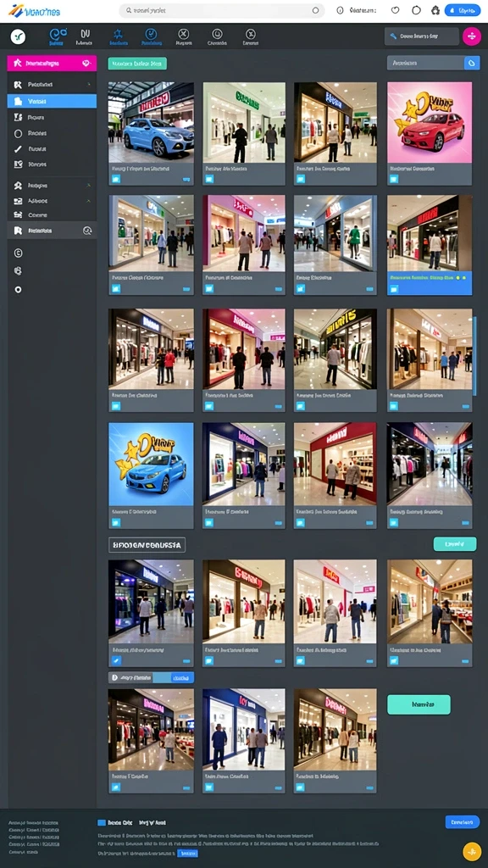Open the first blue-highlighted toolbar tab
This screenshot has width=488, height=868.
(58, 36)
